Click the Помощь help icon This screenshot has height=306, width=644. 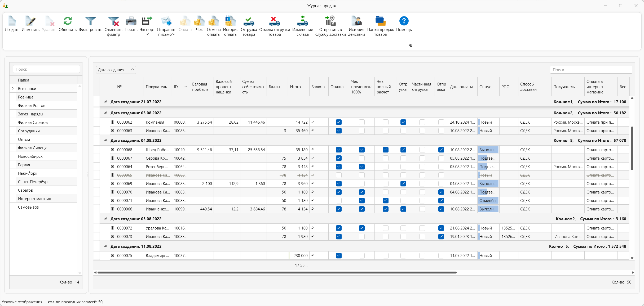pos(404,21)
